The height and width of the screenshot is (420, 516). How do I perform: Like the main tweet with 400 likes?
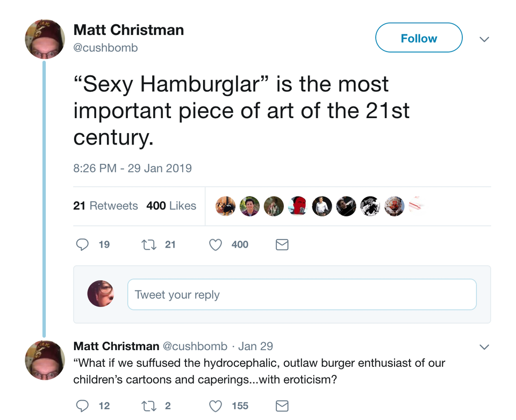[x=215, y=245]
